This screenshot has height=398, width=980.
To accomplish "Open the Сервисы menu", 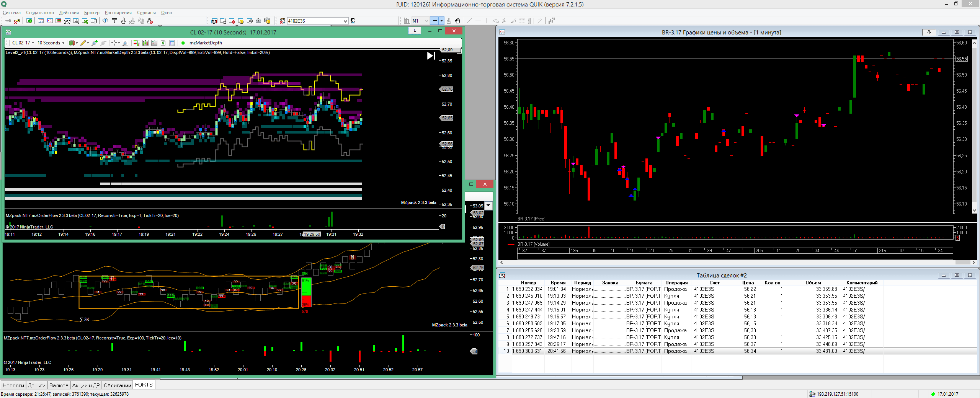I will click(146, 13).
